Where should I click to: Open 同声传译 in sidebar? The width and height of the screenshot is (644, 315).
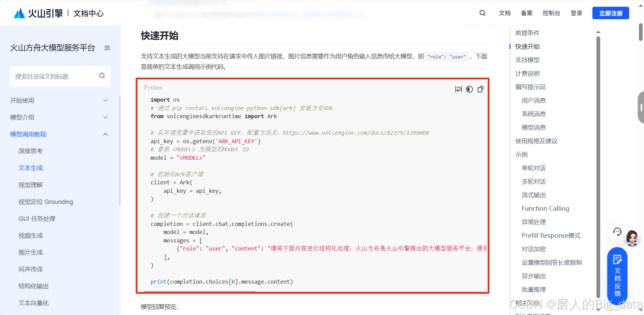tap(31, 269)
